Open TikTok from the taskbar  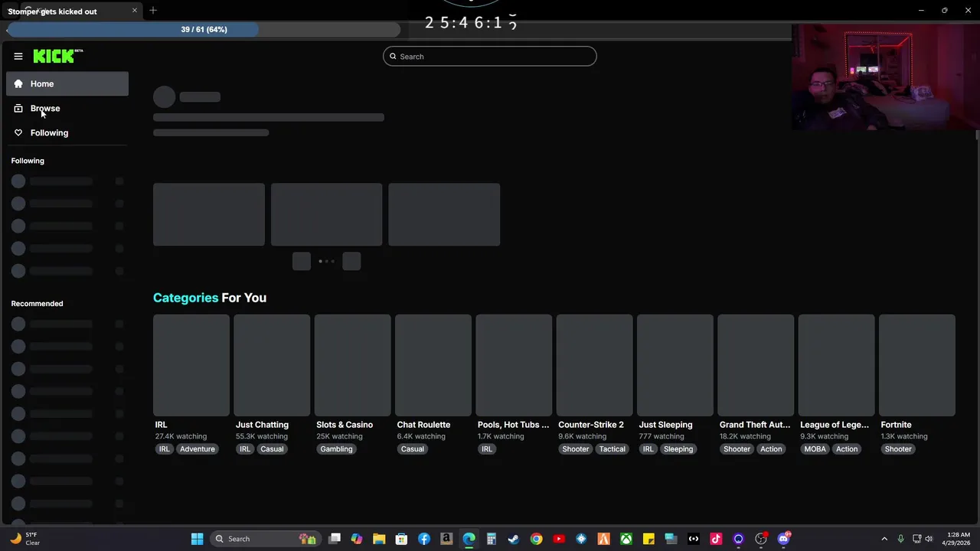pos(716,539)
